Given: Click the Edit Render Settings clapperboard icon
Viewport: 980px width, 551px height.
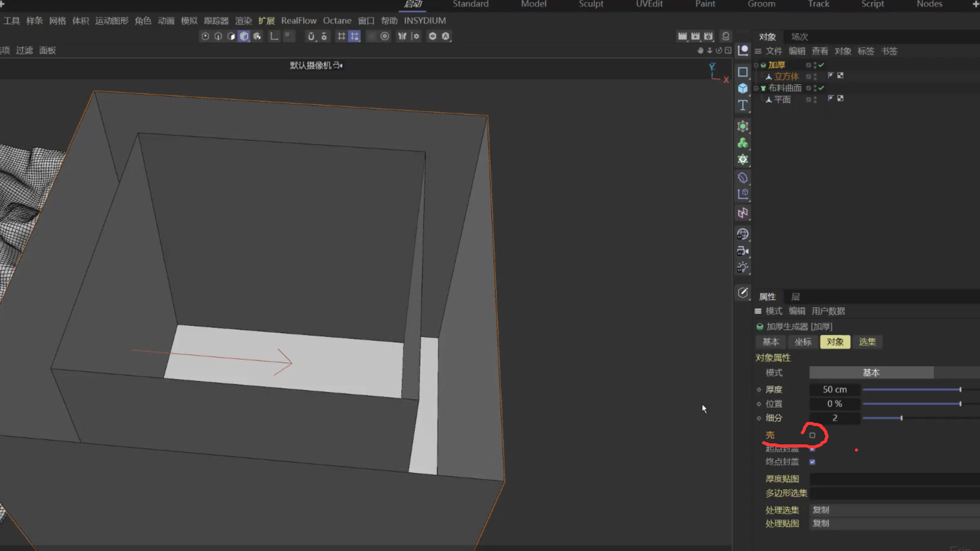Looking at the screenshot, I should tap(708, 36).
